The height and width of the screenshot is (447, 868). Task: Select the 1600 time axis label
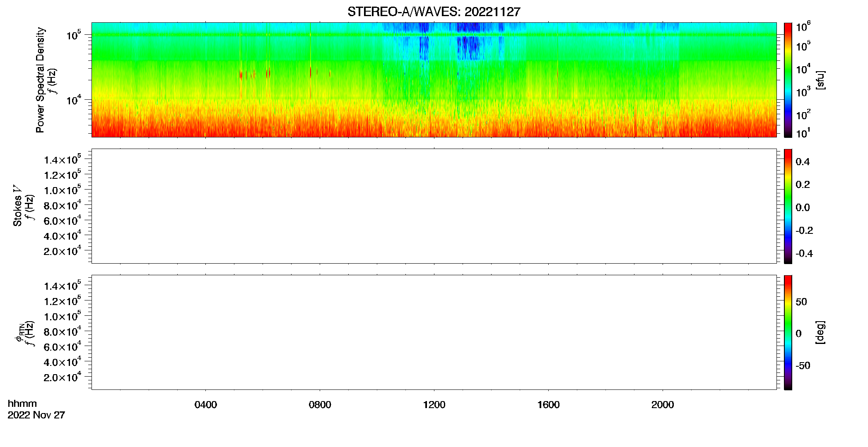tap(548, 405)
